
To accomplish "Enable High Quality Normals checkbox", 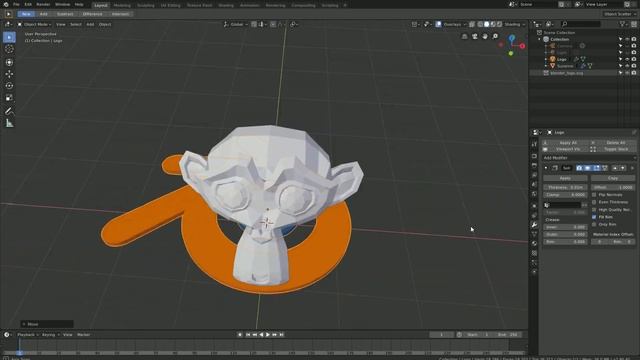I will pos(594,210).
